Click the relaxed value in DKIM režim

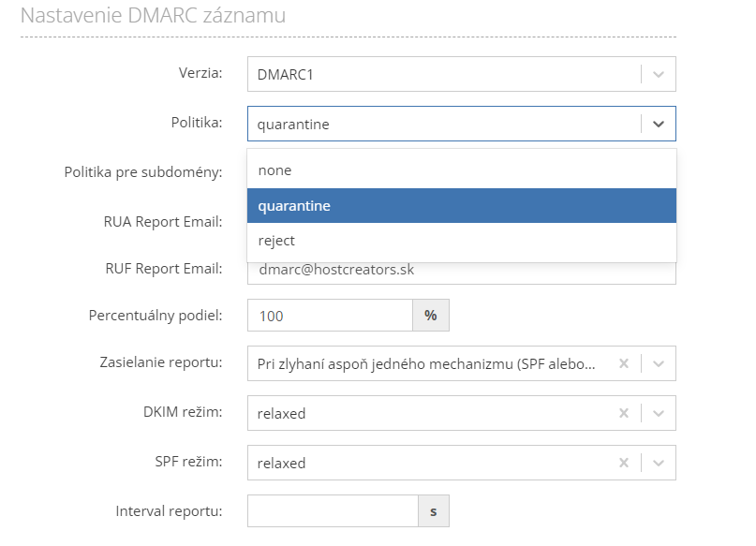click(x=282, y=413)
